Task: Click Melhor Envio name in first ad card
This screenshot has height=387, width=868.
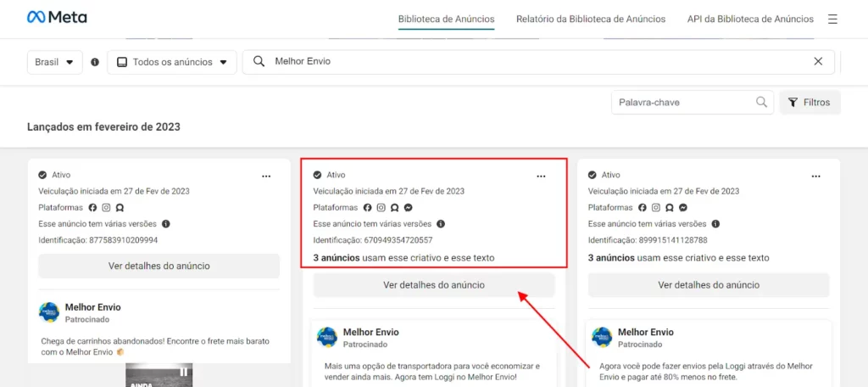Action: point(93,307)
